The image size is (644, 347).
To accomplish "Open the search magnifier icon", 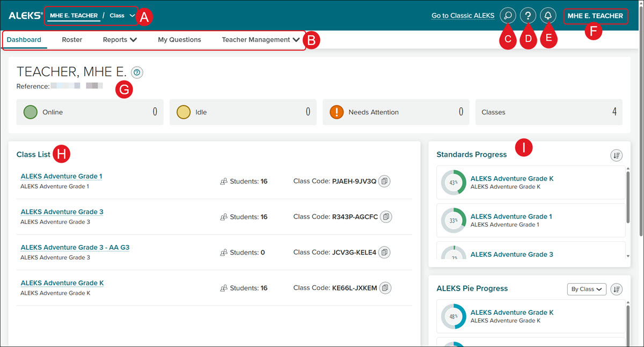I will coord(507,16).
